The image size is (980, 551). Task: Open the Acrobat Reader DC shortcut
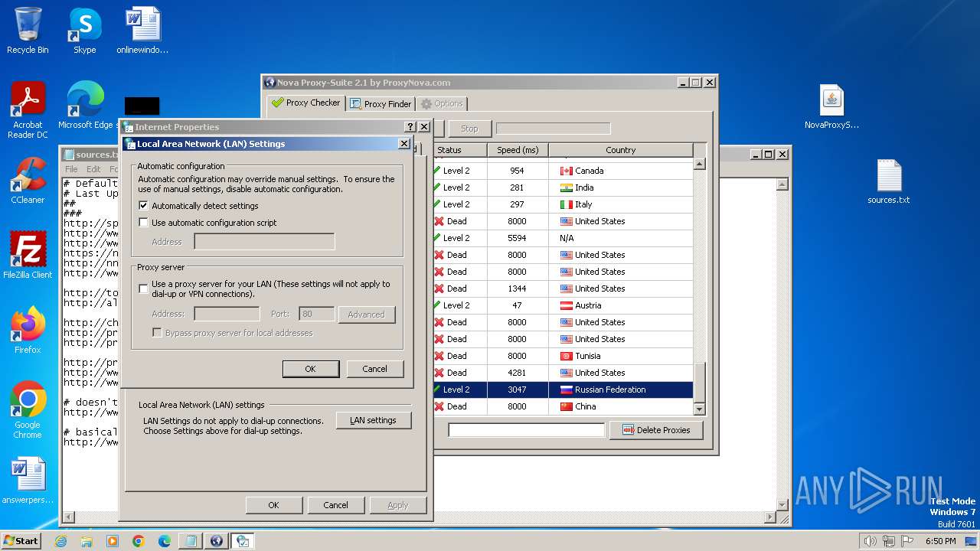[x=28, y=110]
